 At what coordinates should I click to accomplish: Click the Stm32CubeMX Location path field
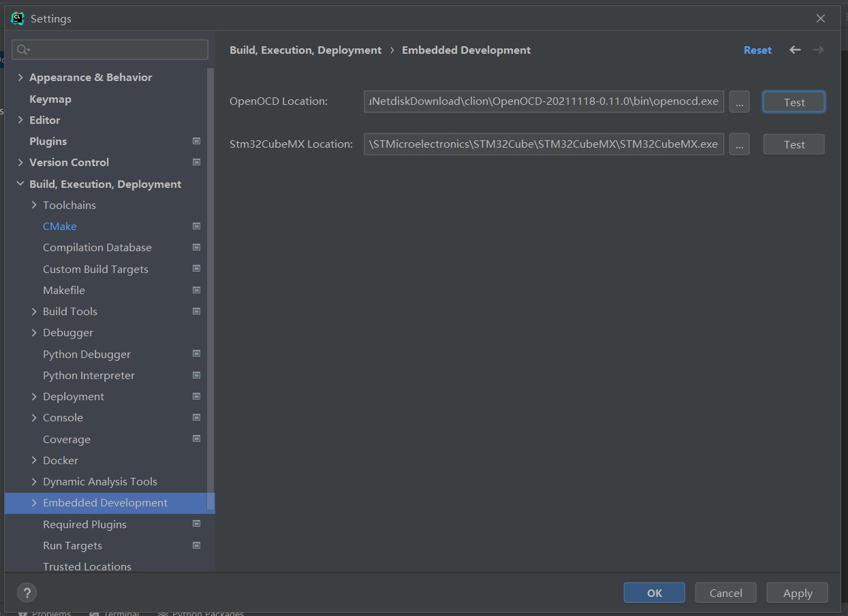point(544,144)
